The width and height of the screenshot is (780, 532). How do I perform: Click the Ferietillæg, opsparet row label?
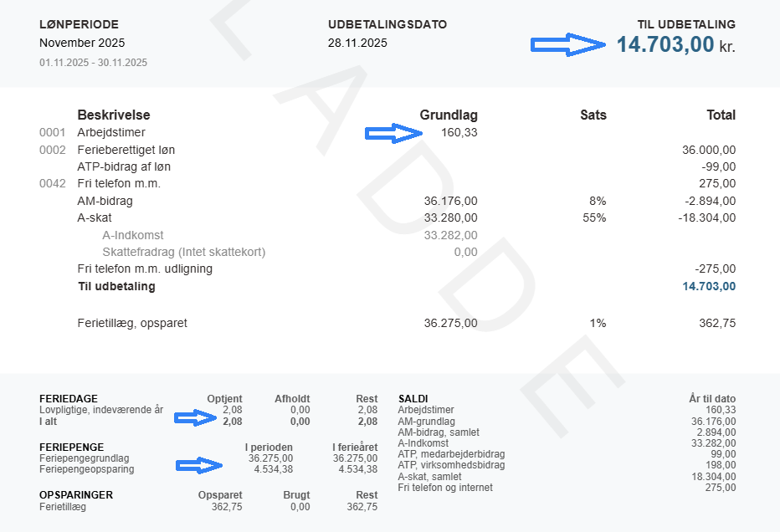click(132, 323)
